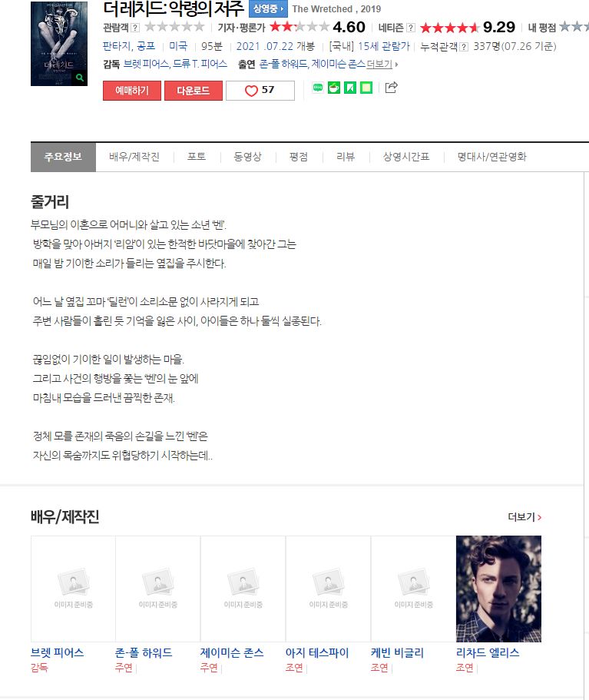
Task: Expand the cast list with 더보기 arrow
Action: (x=382, y=65)
